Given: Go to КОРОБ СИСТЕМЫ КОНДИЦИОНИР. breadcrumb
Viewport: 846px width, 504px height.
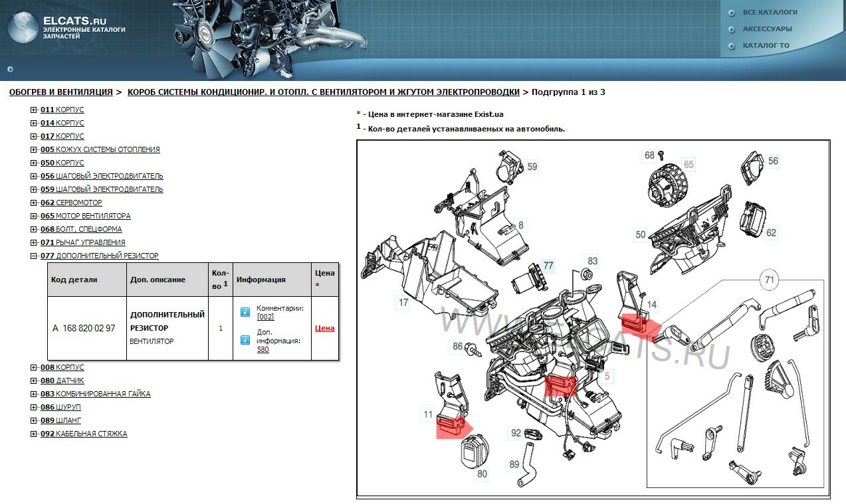Looking at the screenshot, I should point(324,92).
